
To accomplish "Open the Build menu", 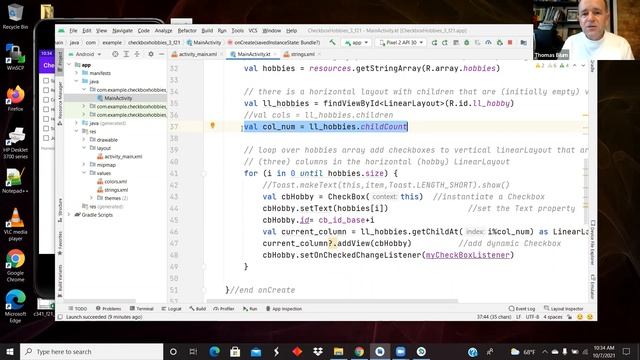I will (x=207, y=31).
